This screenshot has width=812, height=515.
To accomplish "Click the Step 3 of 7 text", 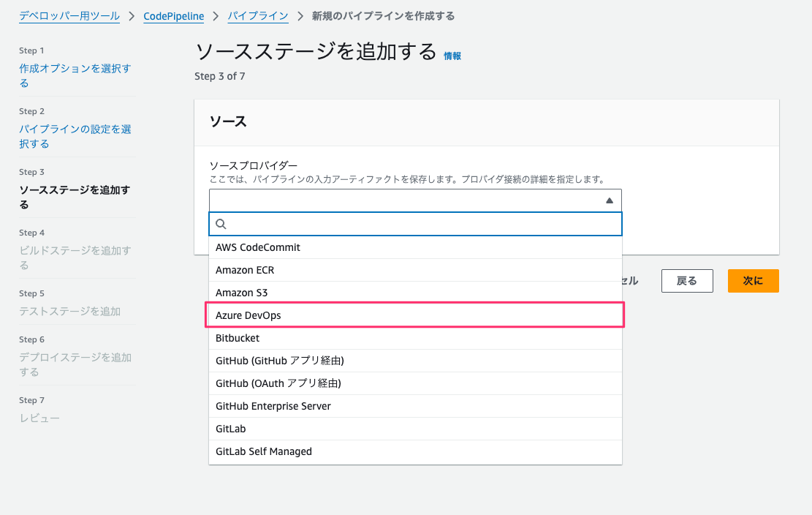I will coord(220,76).
